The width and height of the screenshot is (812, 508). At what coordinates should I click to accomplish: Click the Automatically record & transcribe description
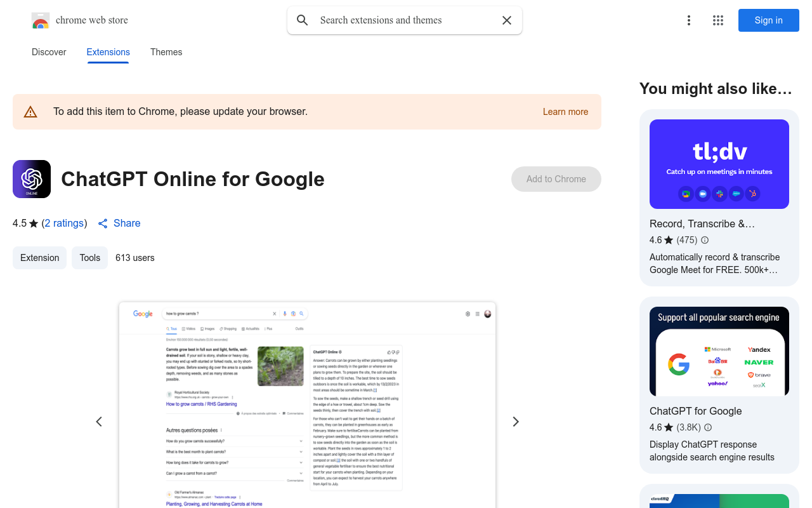(x=715, y=264)
